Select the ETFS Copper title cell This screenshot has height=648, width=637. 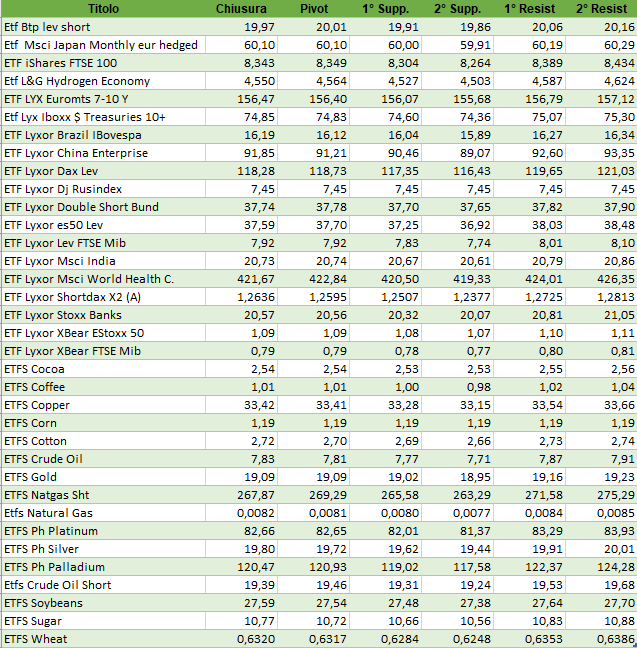[x=103, y=405]
